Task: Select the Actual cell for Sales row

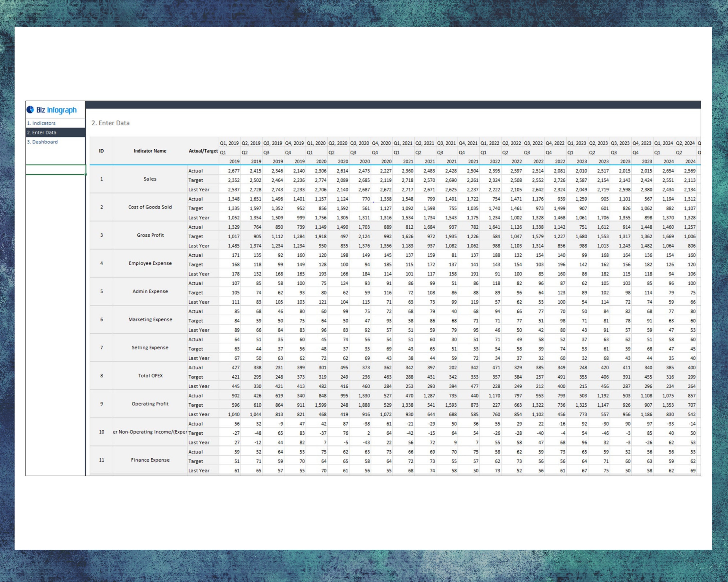Action: 196,171
